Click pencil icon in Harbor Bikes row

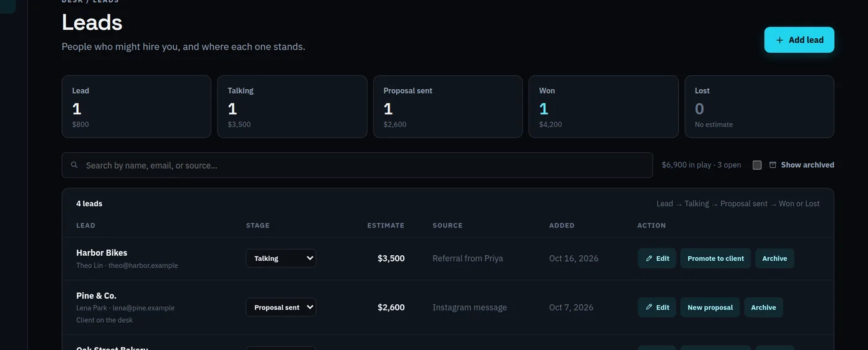(x=649, y=258)
